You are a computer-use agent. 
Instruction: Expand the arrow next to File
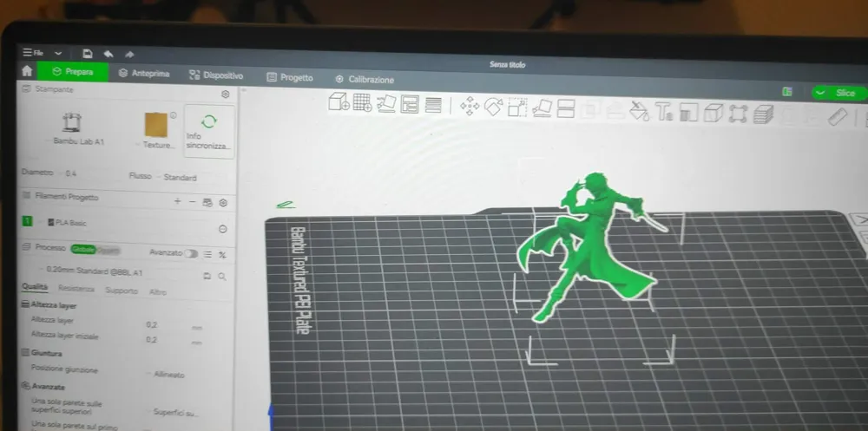pos(58,54)
